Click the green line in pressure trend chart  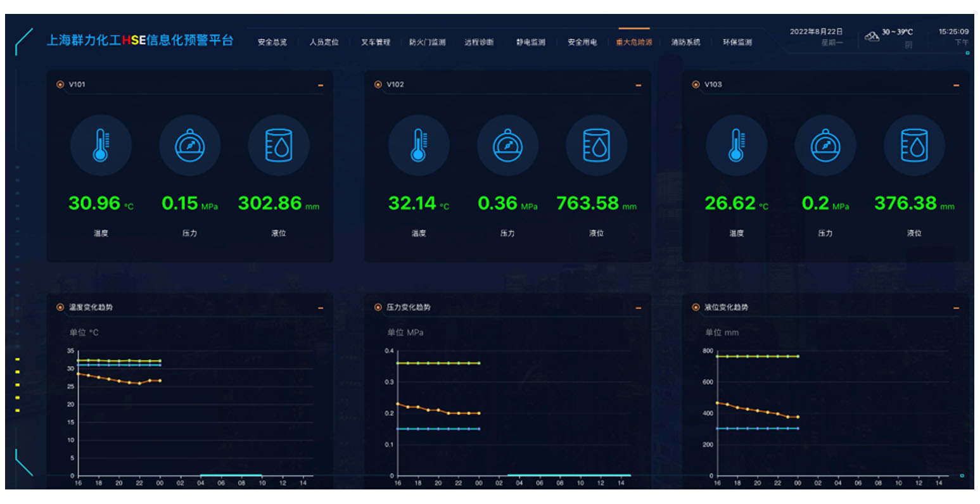(438, 363)
